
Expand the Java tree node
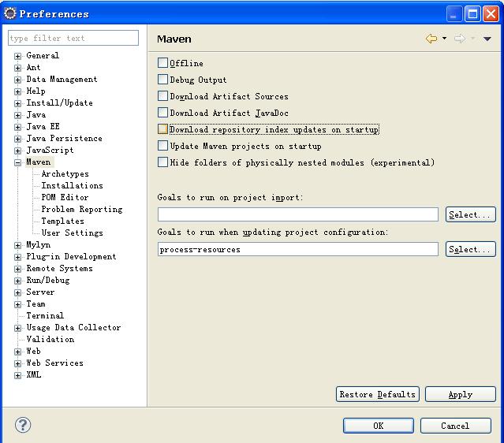[x=17, y=115]
